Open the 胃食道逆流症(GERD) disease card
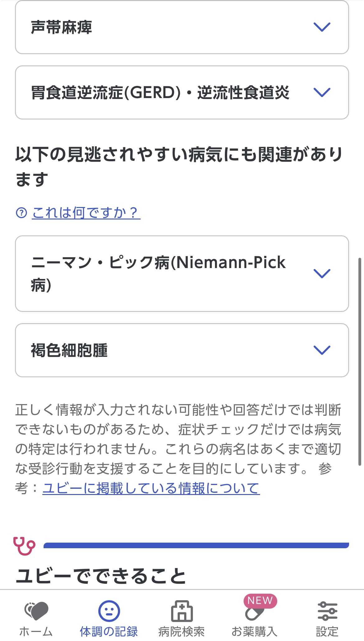This screenshot has width=364, height=641. coord(160,92)
